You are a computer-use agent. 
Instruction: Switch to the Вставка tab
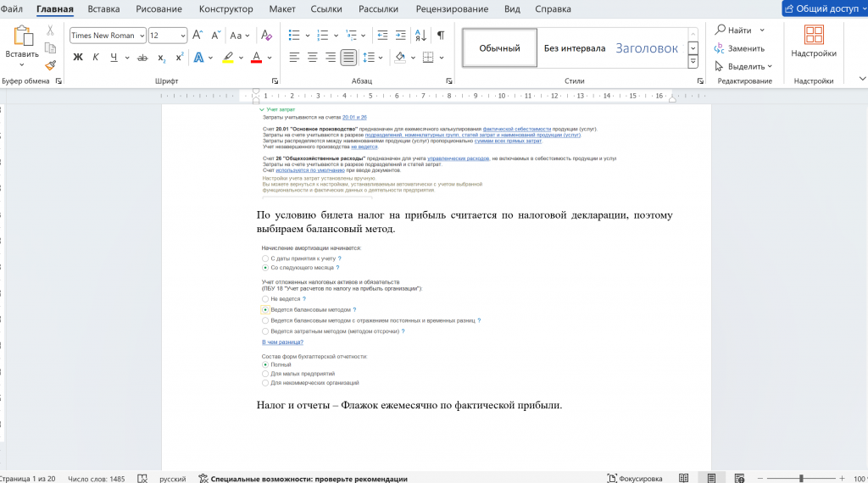click(x=103, y=8)
